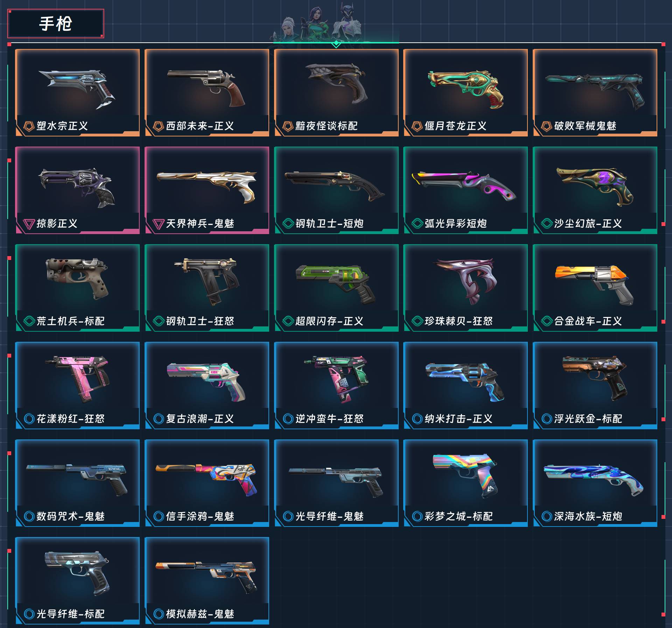The height and width of the screenshot is (628, 672).
Task: Click the green diamond icon beside 合金战车-正义
Action: click(x=546, y=321)
